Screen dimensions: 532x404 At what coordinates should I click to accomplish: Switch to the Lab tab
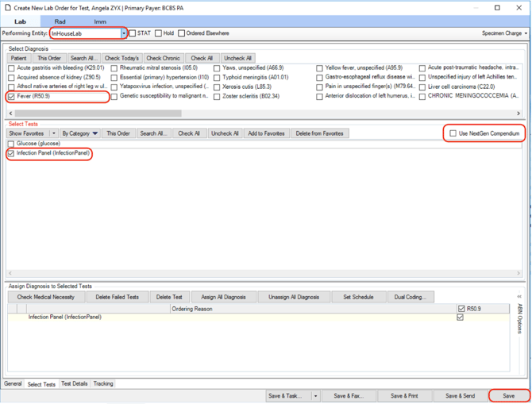coord(21,21)
